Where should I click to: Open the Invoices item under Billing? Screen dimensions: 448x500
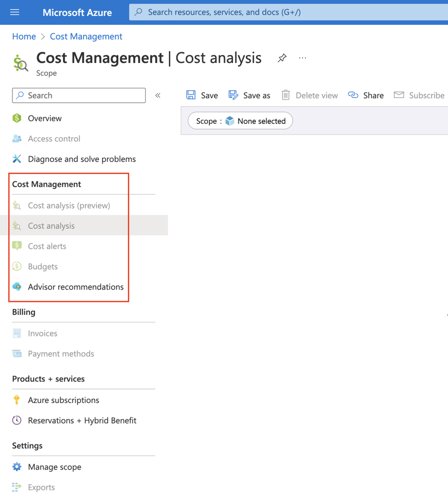pyautogui.click(x=41, y=333)
